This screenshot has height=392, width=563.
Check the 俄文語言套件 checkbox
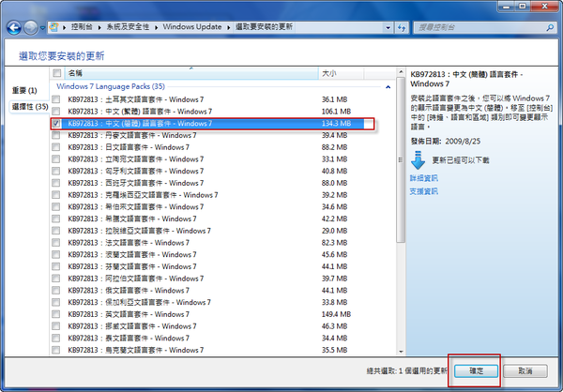(x=56, y=291)
